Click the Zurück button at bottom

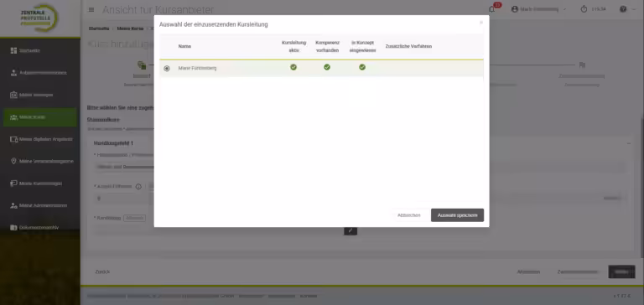(102, 271)
